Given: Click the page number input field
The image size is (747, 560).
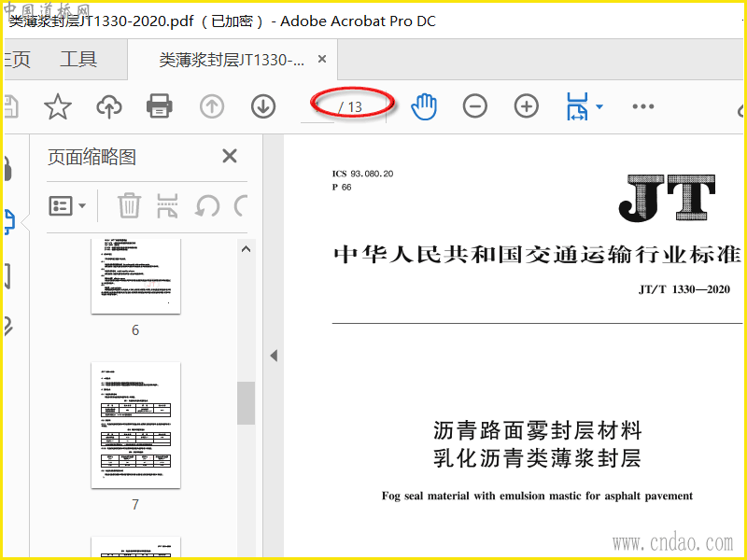Looking at the screenshot, I should coord(317,107).
